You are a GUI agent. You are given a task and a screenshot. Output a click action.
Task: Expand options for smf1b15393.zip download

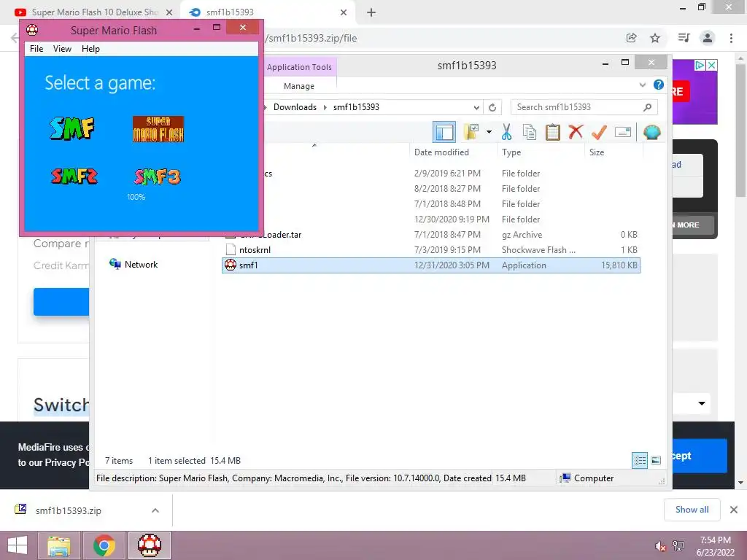click(x=155, y=510)
